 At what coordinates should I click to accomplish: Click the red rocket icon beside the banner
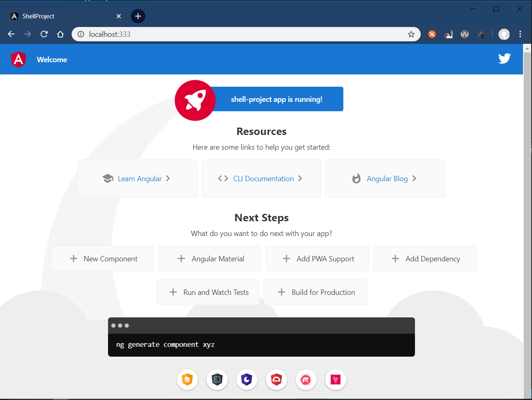point(195,100)
